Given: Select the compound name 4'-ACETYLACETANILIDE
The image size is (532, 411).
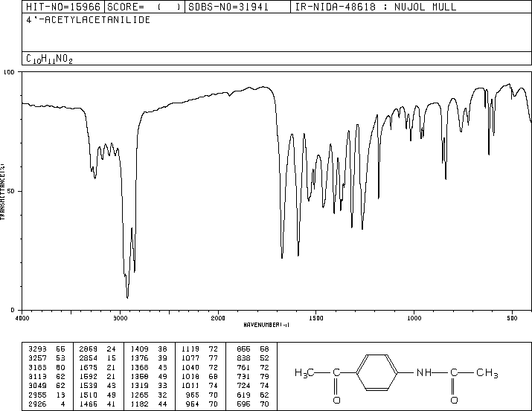Looking at the screenshot, I should (89, 20).
